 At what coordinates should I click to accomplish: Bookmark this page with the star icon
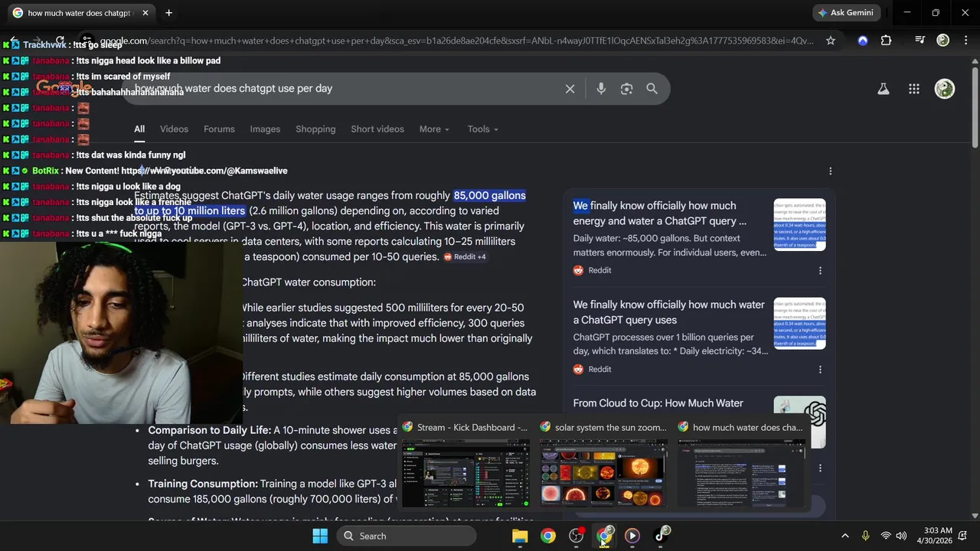(x=831, y=41)
